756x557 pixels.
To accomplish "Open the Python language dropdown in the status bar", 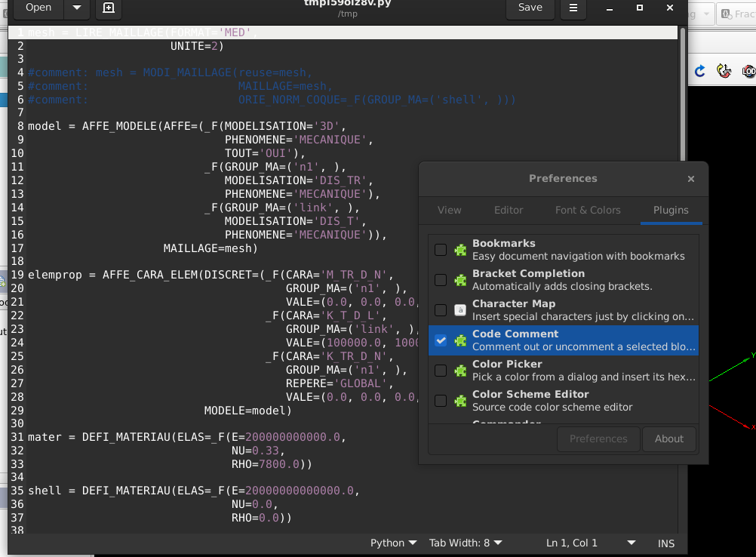I will coord(393,543).
